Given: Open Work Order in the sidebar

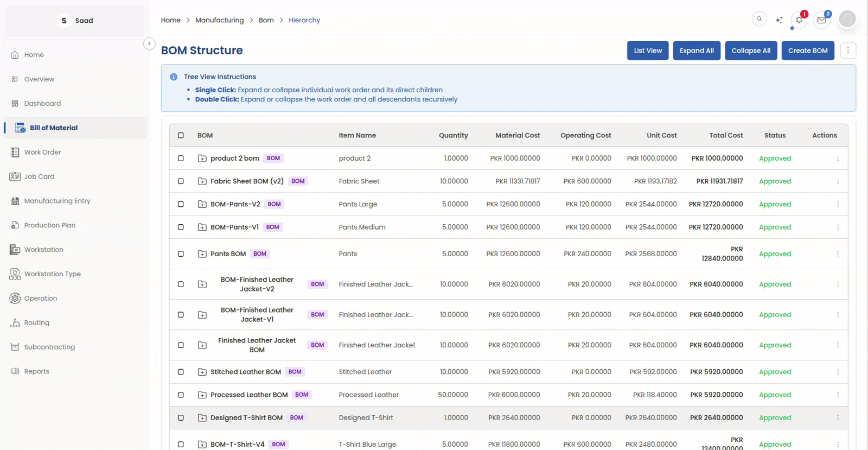Looking at the screenshot, I should 42,152.
